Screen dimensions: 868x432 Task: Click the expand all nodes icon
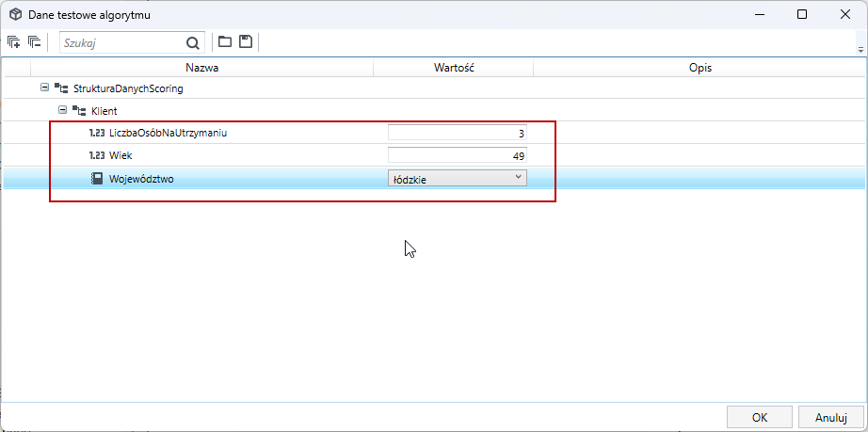(14, 42)
